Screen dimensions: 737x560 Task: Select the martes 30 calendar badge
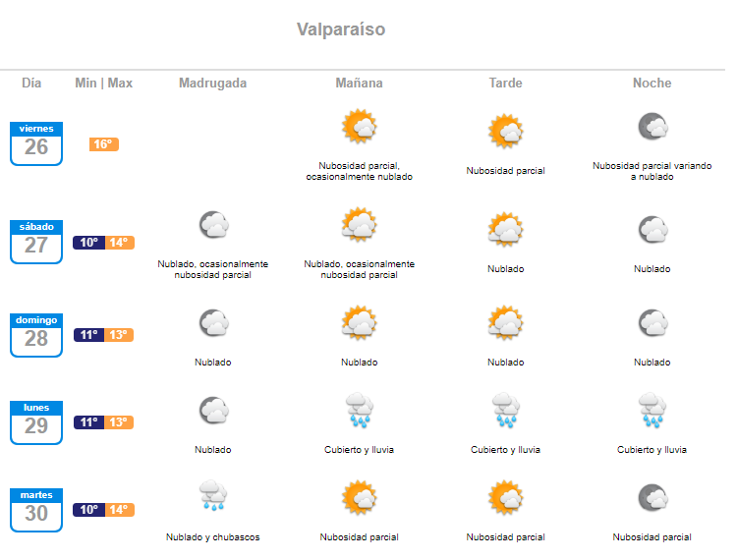(36, 510)
